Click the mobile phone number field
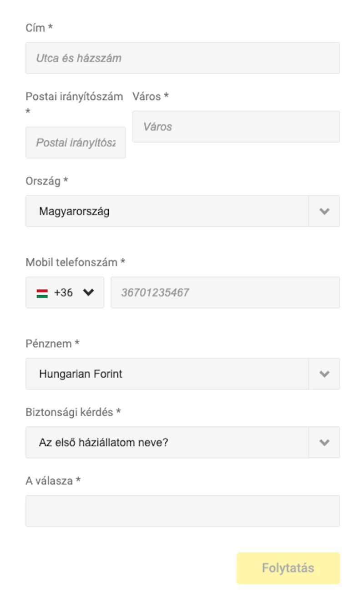 (225, 292)
